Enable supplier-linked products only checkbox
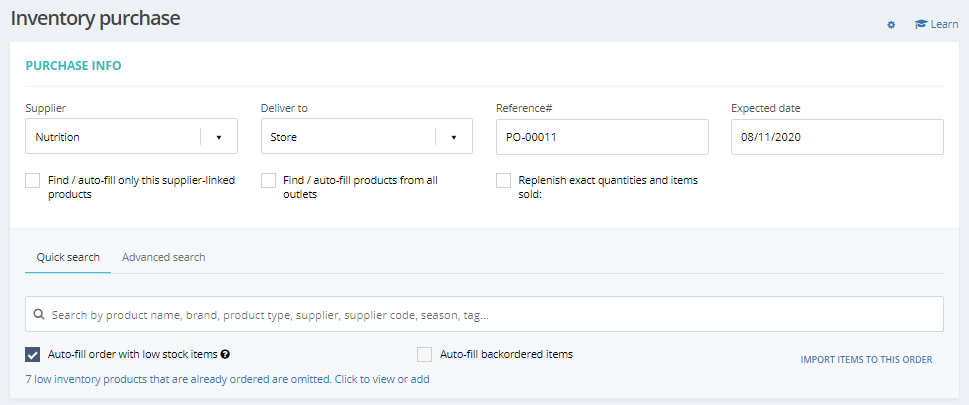The width and height of the screenshot is (969, 405). coord(33,181)
